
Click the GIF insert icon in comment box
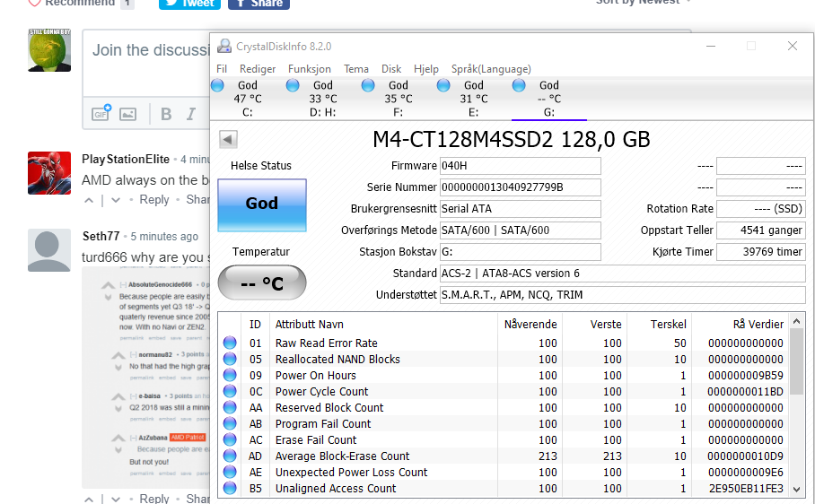click(x=101, y=114)
